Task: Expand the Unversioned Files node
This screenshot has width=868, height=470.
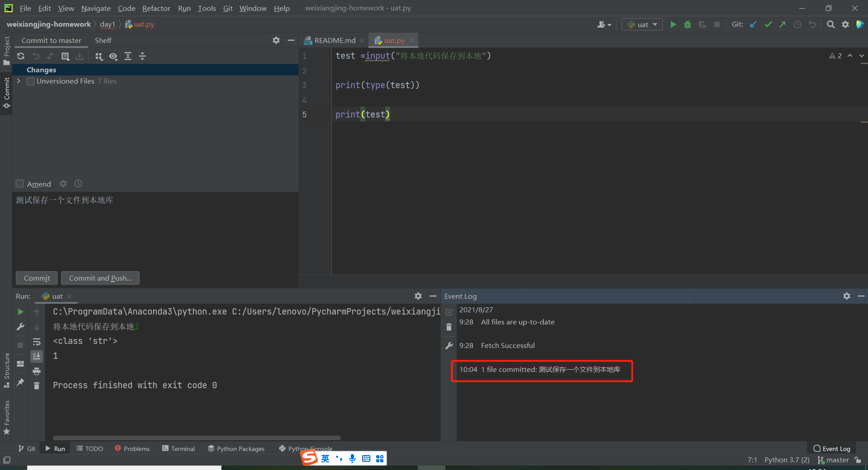Action: pyautogui.click(x=19, y=81)
